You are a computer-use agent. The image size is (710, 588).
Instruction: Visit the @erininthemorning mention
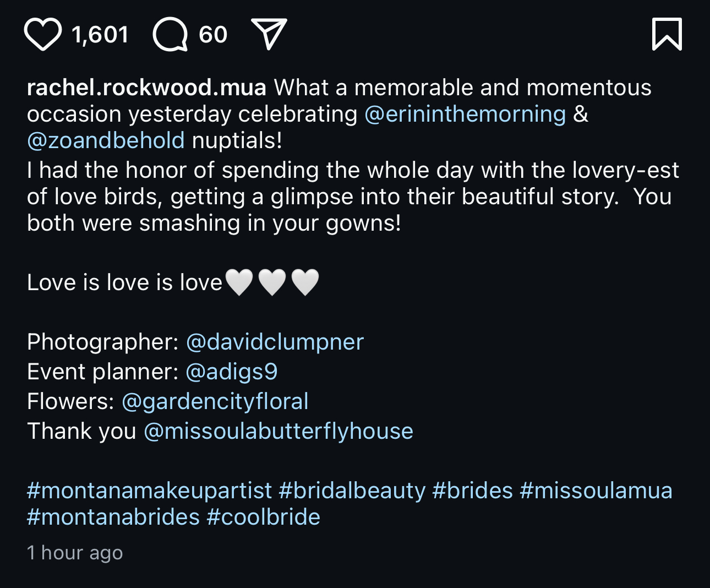click(465, 115)
